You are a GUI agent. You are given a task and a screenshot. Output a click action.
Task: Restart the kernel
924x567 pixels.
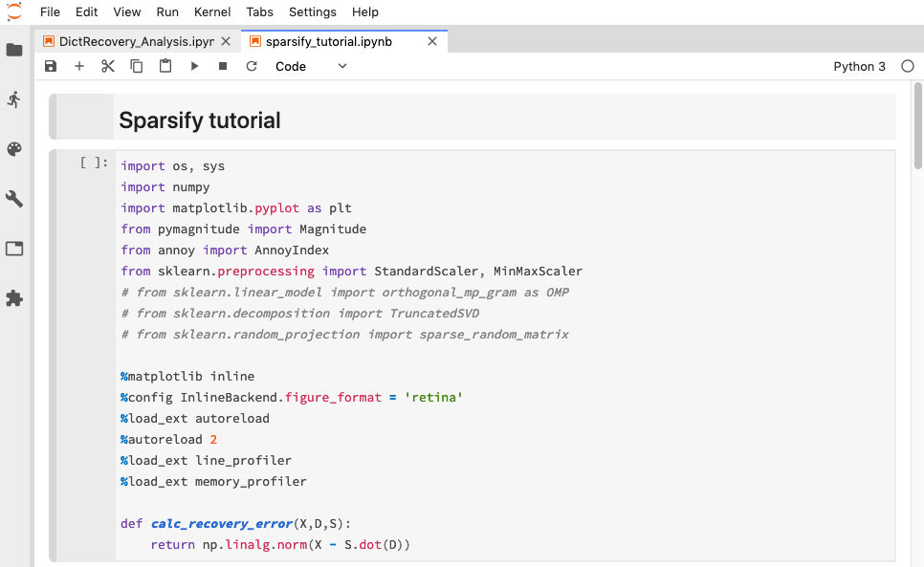tap(251, 66)
